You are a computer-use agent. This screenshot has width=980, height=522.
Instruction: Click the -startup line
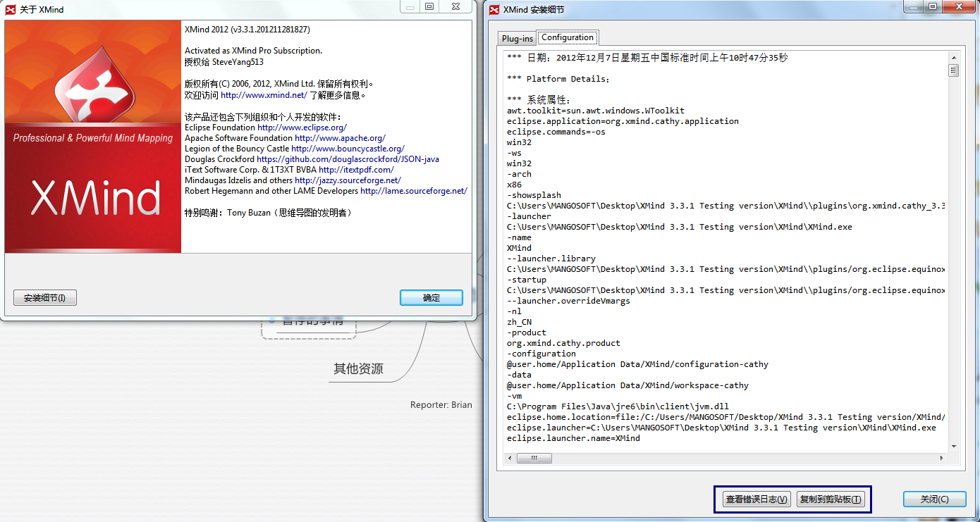527,280
